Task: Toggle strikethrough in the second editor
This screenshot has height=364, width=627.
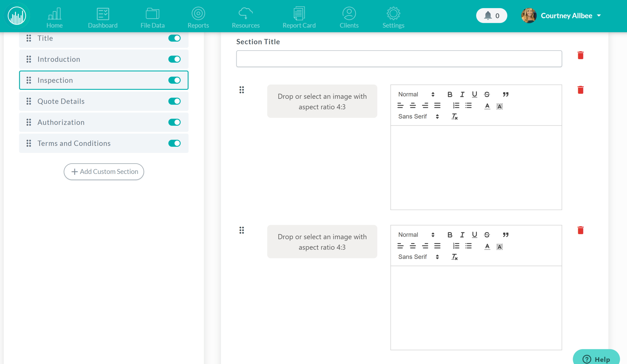Action: tap(487, 235)
